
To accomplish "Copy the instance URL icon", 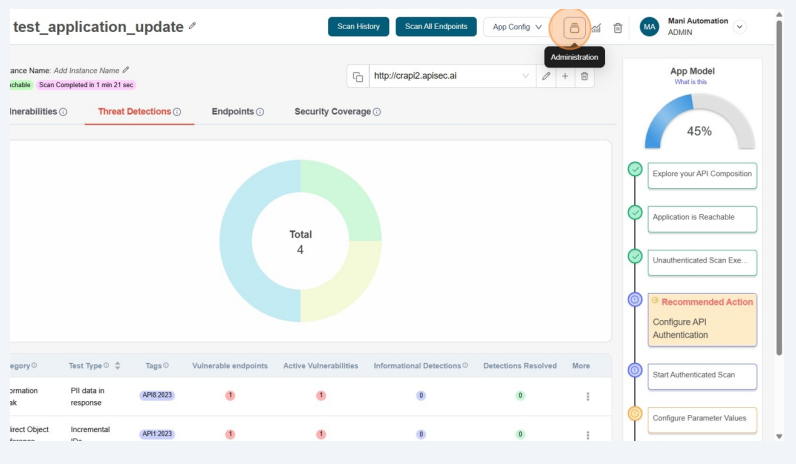I will pos(358,76).
